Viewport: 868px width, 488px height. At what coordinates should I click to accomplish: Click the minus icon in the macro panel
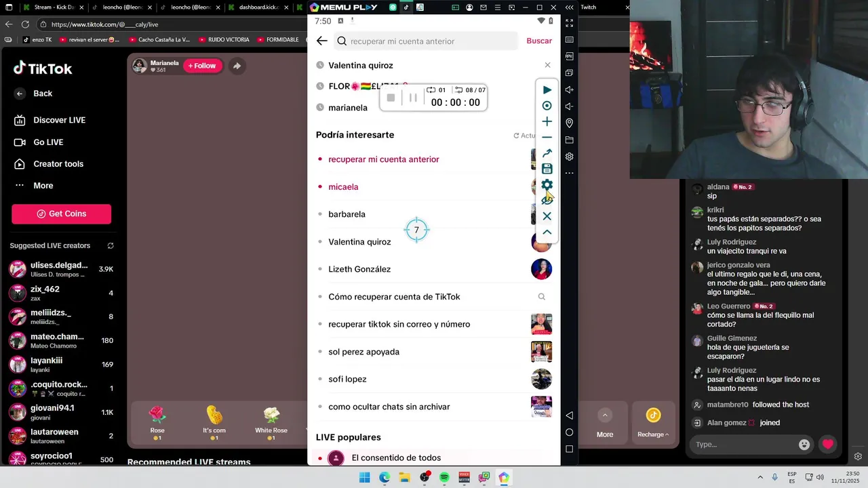pyautogui.click(x=547, y=137)
